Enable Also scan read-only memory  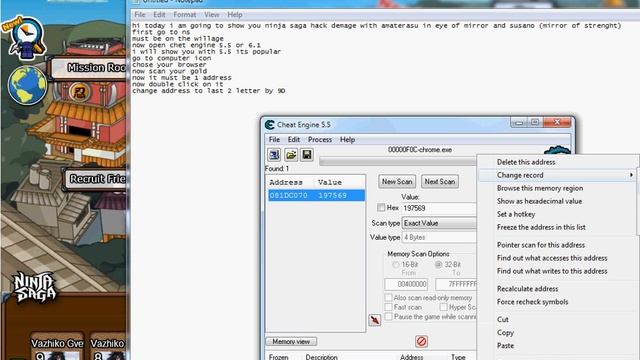[388, 298]
